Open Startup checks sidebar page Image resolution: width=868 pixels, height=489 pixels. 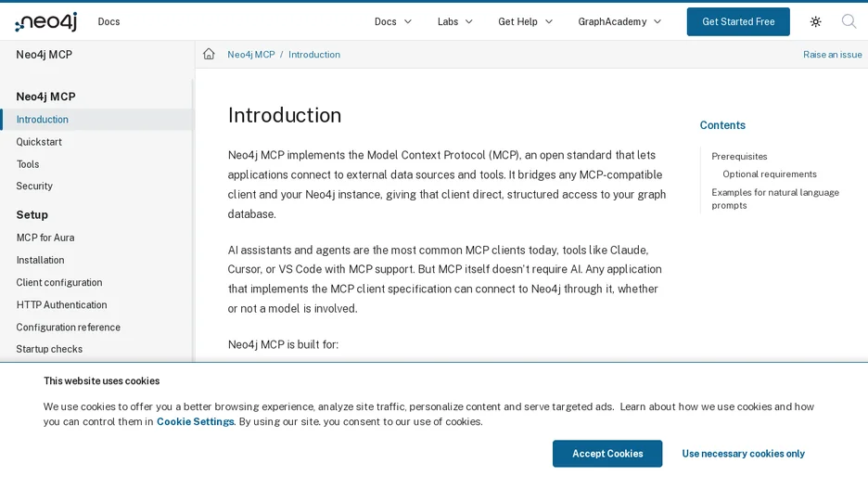tap(49, 349)
